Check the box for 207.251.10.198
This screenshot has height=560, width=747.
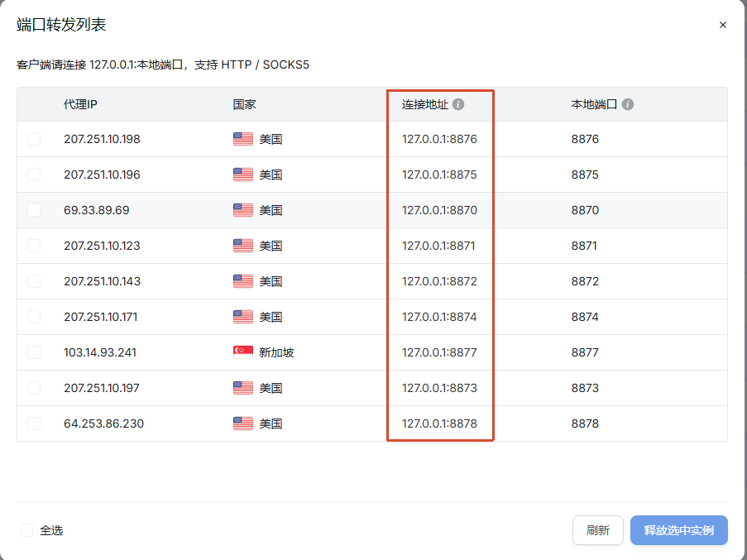pyautogui.click(x=34, y=139)
